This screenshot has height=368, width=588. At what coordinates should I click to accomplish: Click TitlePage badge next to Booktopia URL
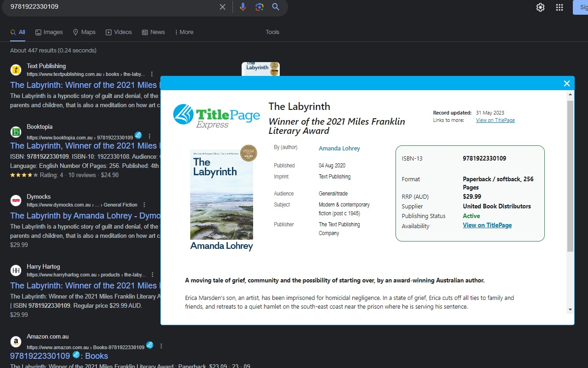tap(138, 136)
